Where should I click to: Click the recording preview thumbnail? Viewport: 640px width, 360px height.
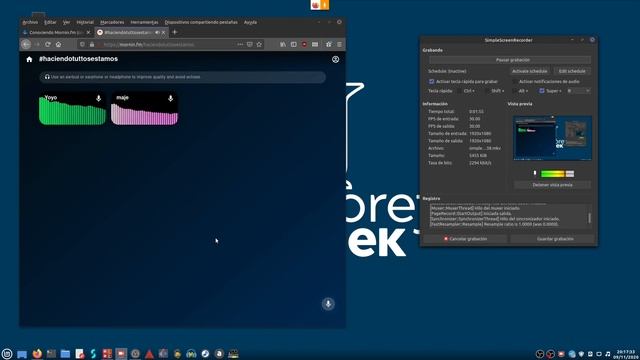(552, 138)
